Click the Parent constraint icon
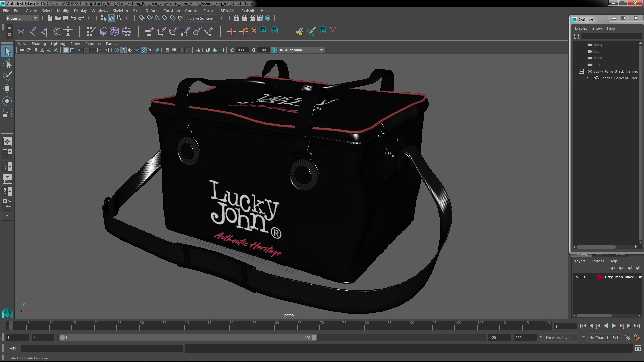The image size is (644, 362). [x=149, y=32]
